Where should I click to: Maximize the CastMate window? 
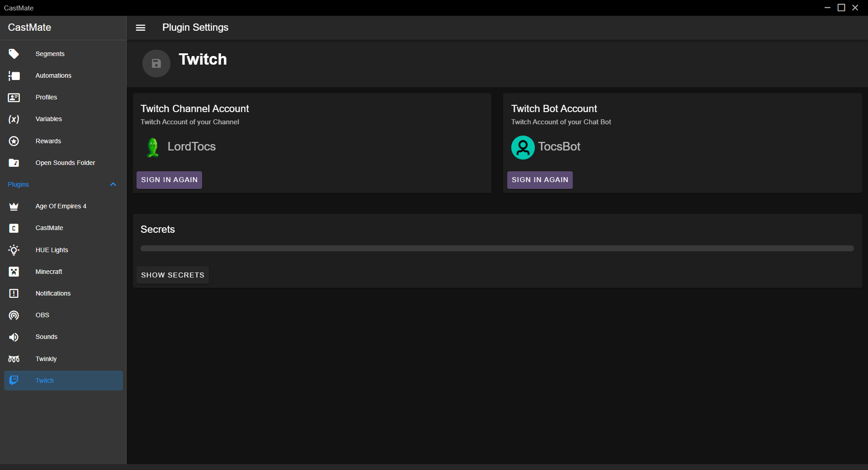(841, 8)
